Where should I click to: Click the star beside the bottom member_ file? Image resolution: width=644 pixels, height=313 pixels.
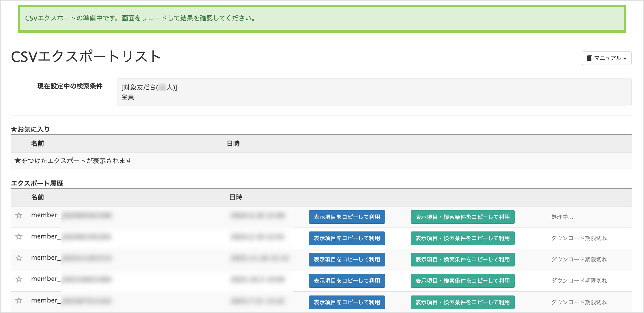19,300
